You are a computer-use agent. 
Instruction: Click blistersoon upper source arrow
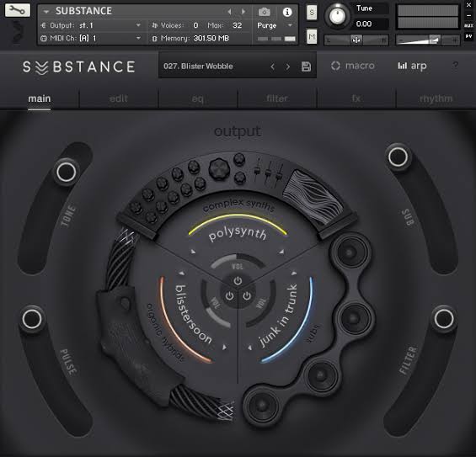click(182, 274)
